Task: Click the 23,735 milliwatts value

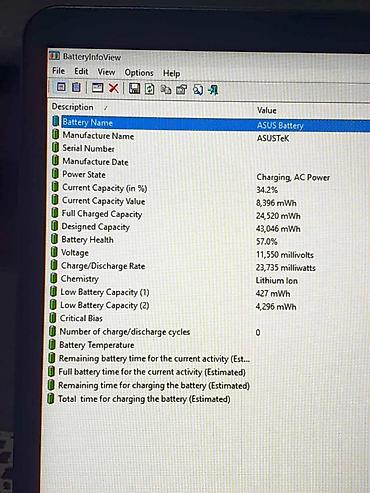Action: coord(286,268)
